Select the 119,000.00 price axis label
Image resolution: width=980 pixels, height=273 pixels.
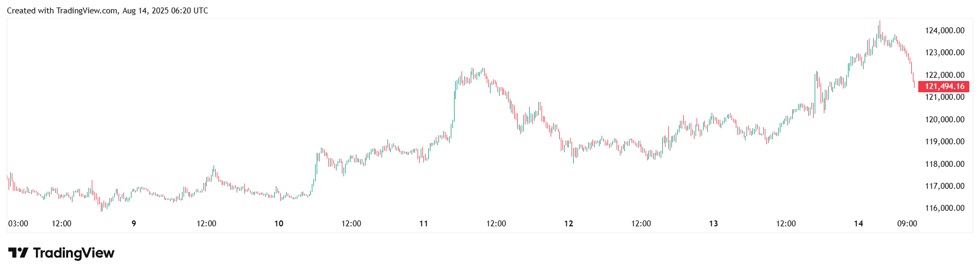tap(945, 142)
